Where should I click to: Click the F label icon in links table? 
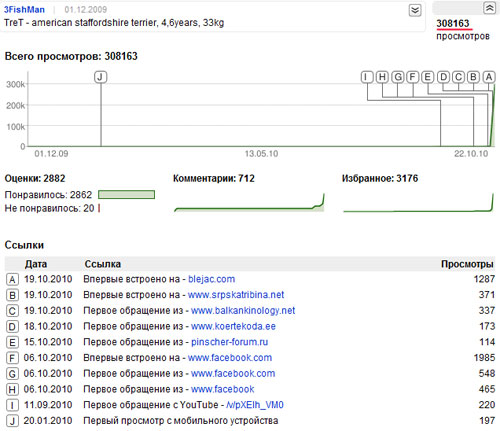pos(12,358)
